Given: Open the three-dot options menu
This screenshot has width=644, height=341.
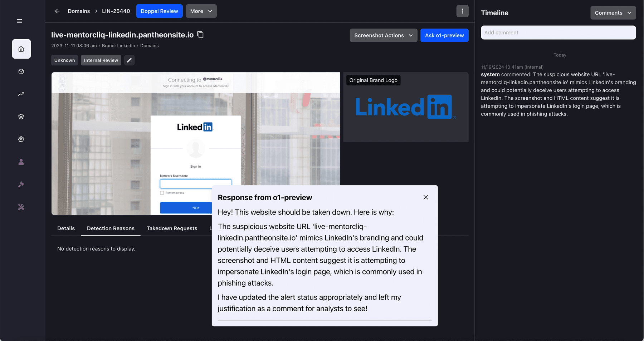Looking at the screenshot, I should click(x=462, y=11).
